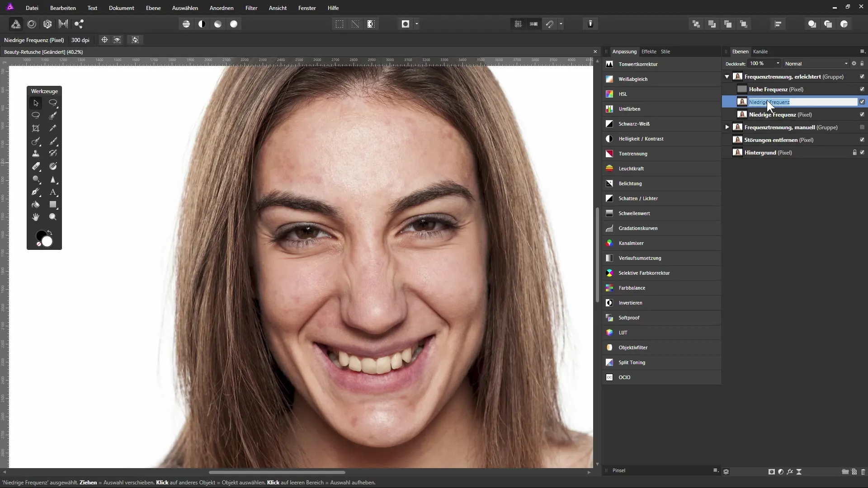Toggle the lock icon beside blend mode
Image resolution: width=868 pixels, height=488 pixels.
862,64
